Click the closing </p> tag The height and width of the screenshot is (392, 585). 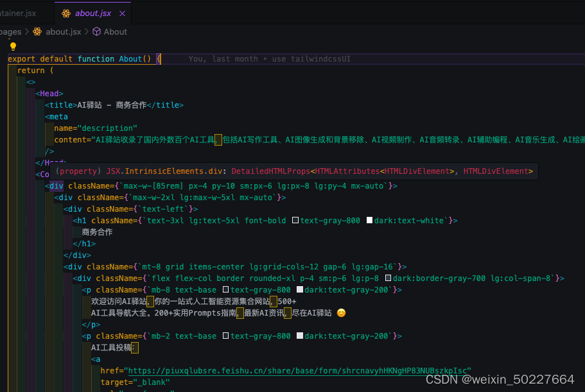91,325
